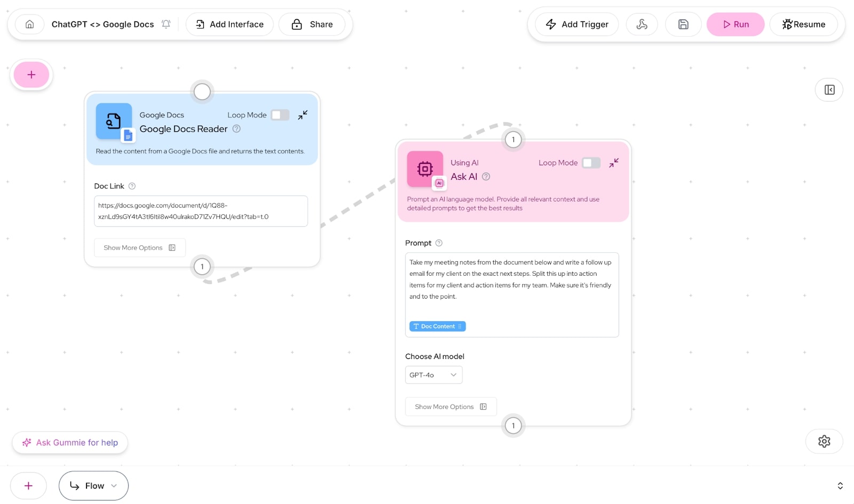Screen dimensions: 854x504
Task: Select top input connector of Google Docs node
Action: pyautogui.click(x=202, y=92)
